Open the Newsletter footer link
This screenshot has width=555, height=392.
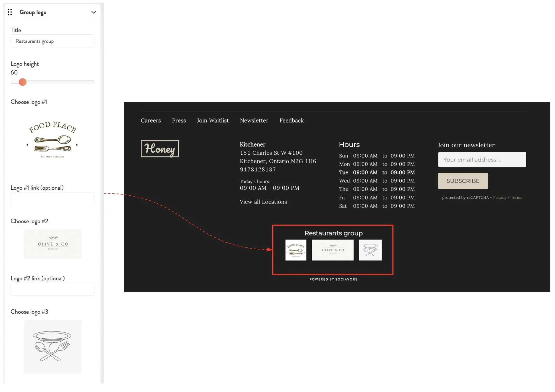254,121
